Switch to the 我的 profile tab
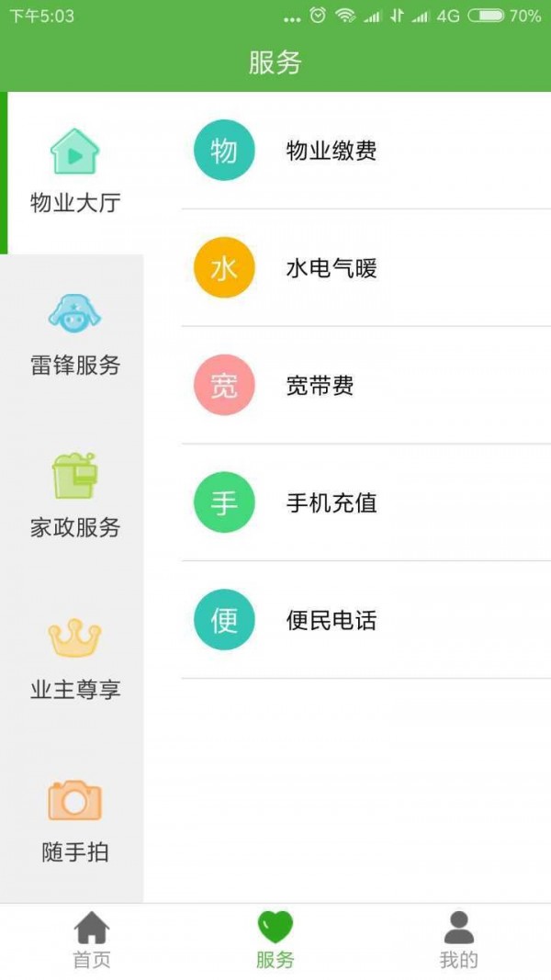The image size is (551, 980). pos(458,941)
